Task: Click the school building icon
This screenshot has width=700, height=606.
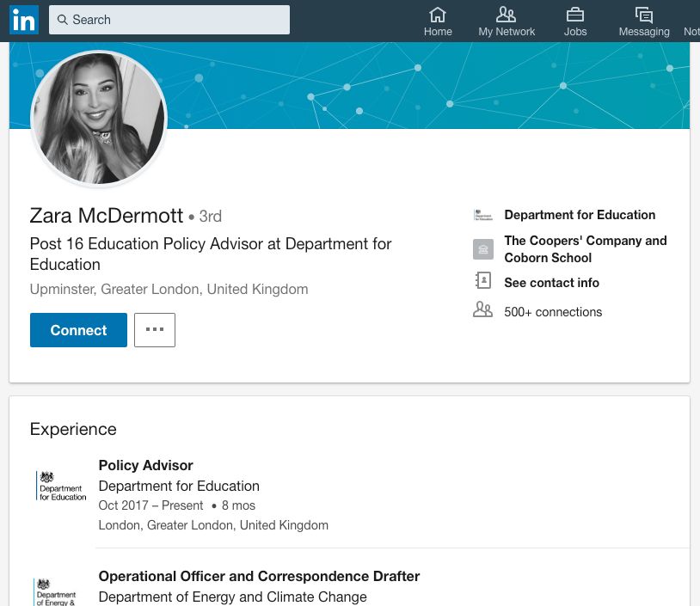Action: (x=483, y=249)
